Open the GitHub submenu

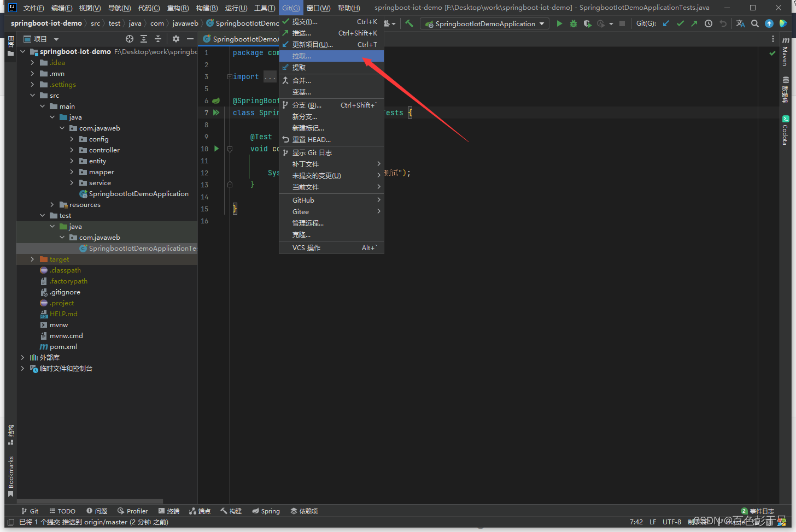(331, 200)
